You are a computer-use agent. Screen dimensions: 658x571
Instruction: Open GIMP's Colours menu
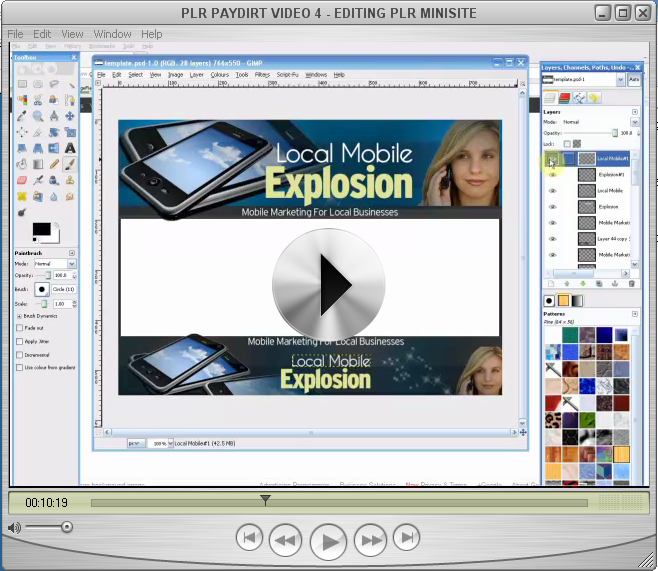point(219,75)
